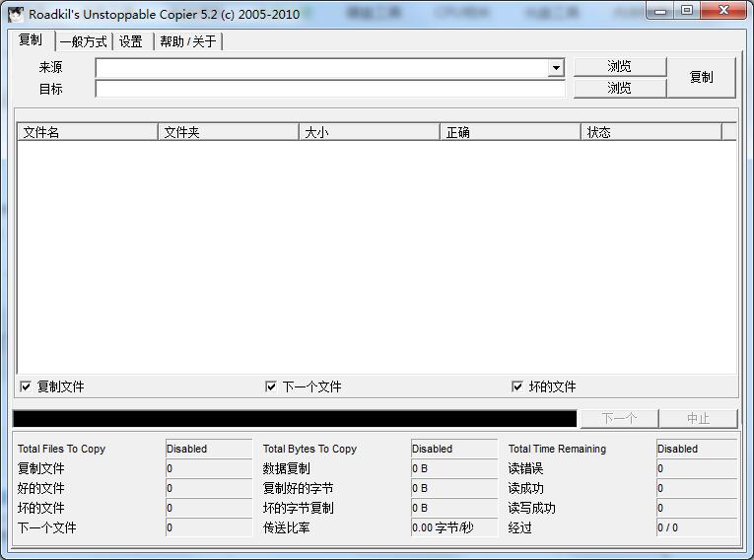Click into the 目标 target path field
The width and height of the screenshot is (754, 560).
pos(330,89)
